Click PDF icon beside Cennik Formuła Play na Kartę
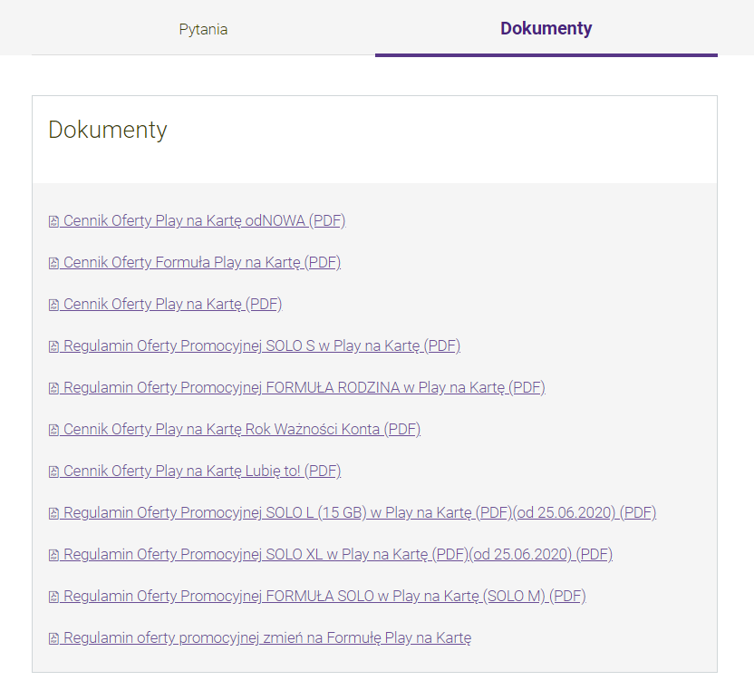Screen dimensions: 754x700 [53, 263]
